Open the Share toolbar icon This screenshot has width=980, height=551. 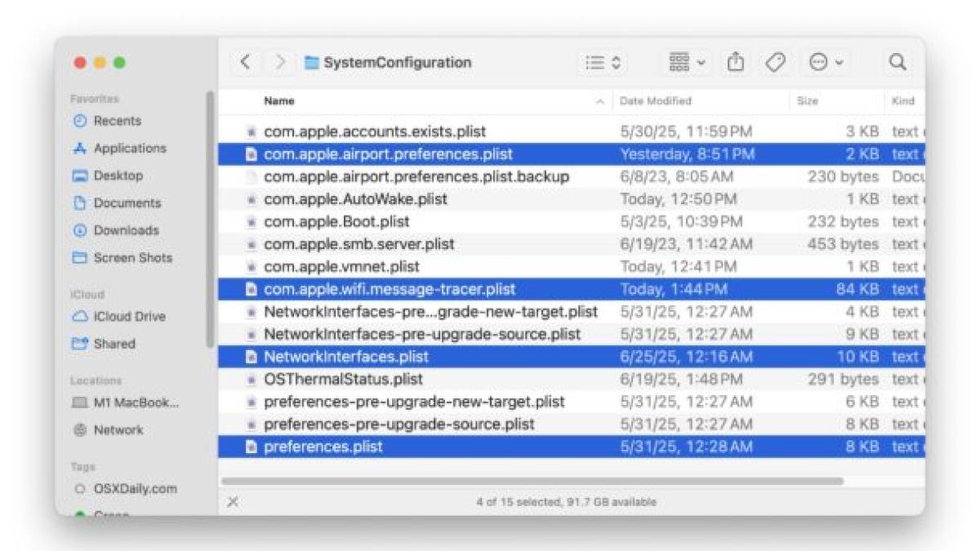(735, 62)
